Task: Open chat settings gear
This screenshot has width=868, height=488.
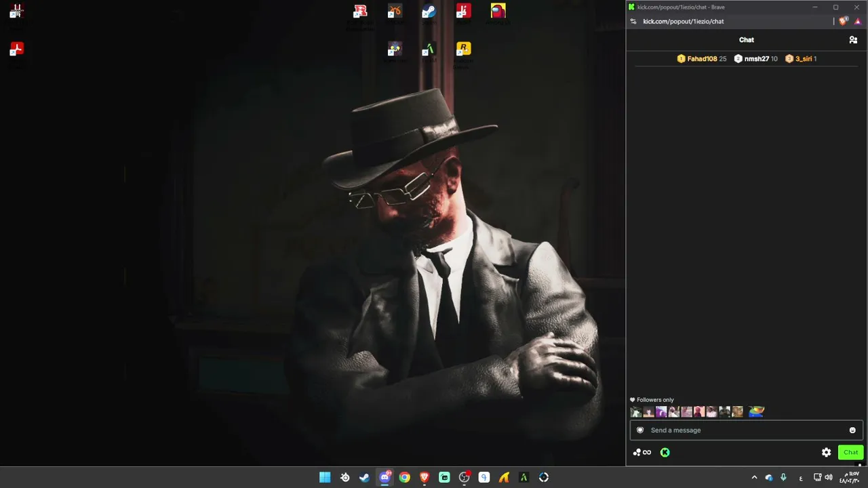Action: click(826, 452)
